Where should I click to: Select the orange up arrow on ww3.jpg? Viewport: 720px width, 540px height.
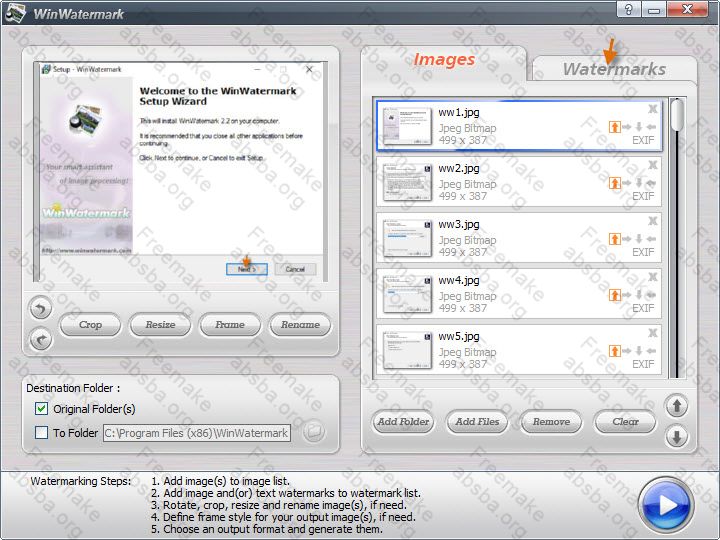[x=615, y=239]
